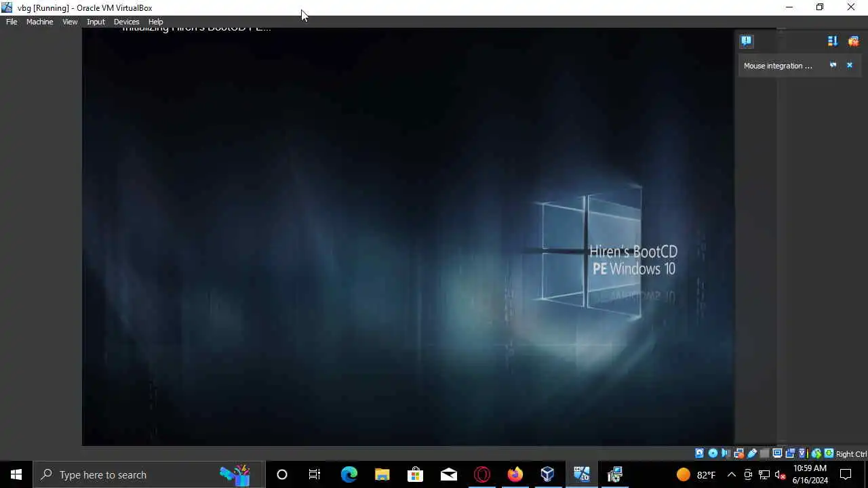Viewport: 868px width, 488px height.
Task: Launch Firefox from the taskbar
Action: tap(515, 474)
